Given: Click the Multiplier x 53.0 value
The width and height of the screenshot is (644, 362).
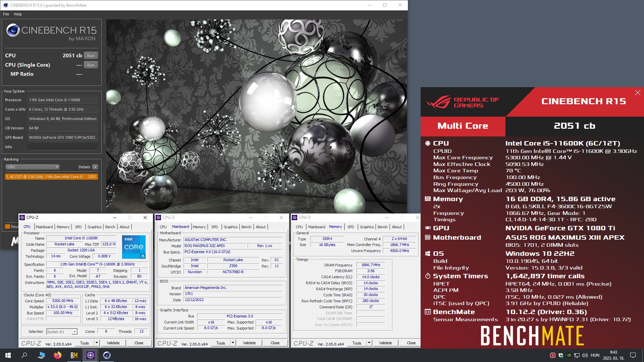Looking at the screenshot, I should 63,307.
